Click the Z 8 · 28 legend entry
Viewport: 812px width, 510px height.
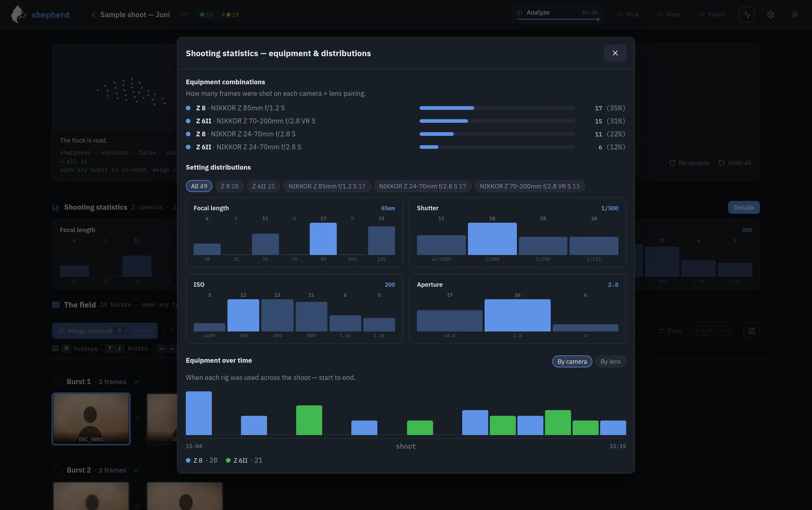[x=202, y=460]
